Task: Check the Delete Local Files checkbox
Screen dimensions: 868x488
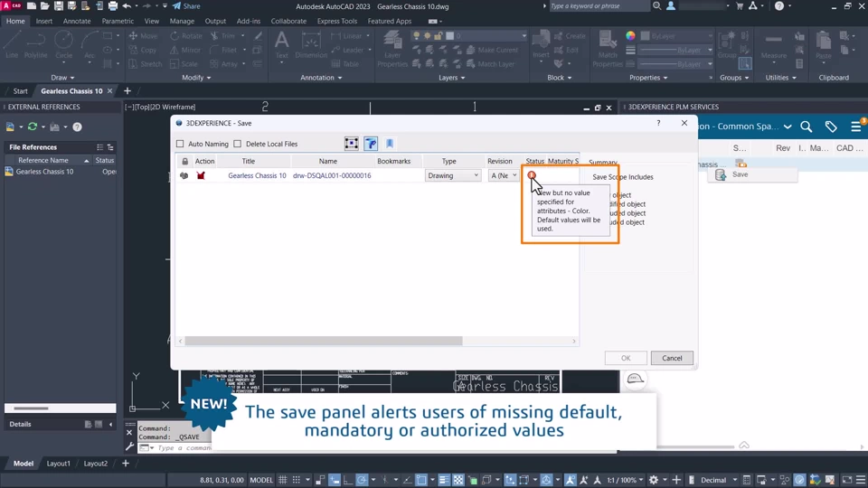Action: click(238, 144)
